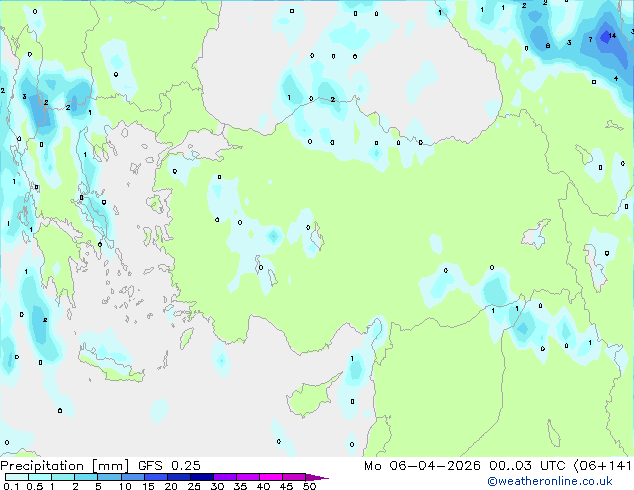634x490 pixels.
Task: Click the 'Precipitation [mm]' title text
Action: point(65,466)
